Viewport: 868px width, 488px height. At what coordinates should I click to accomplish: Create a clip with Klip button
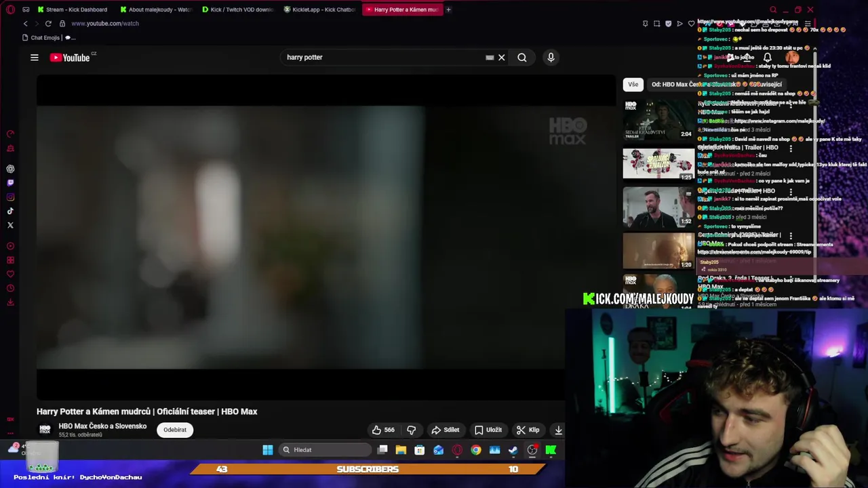tap(528, 430)
